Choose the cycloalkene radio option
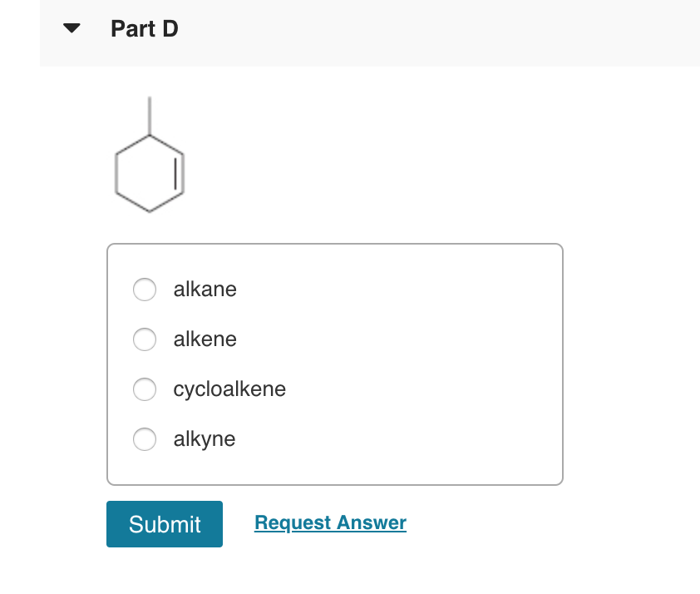The width and height of the screenshot is (700, 594). pyautogui.click(x=145, y=389)
